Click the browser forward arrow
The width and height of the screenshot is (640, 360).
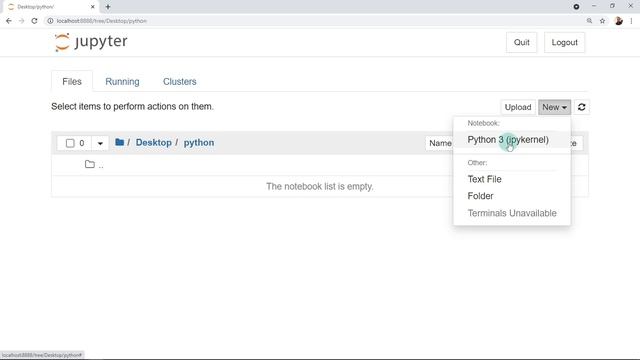tap(22, 21)
